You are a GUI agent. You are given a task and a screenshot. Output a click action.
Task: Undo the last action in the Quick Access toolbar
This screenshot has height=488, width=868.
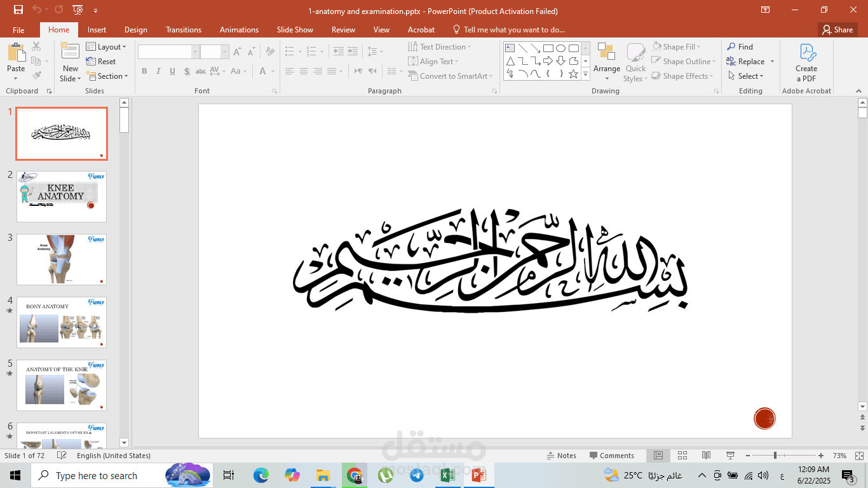pyautogui.click(x=36, y=10)
